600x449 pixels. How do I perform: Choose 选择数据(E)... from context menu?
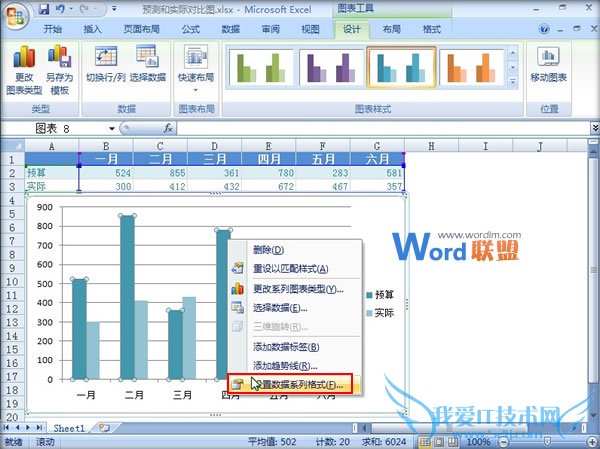pyautogui.click(x=295, y=308)
